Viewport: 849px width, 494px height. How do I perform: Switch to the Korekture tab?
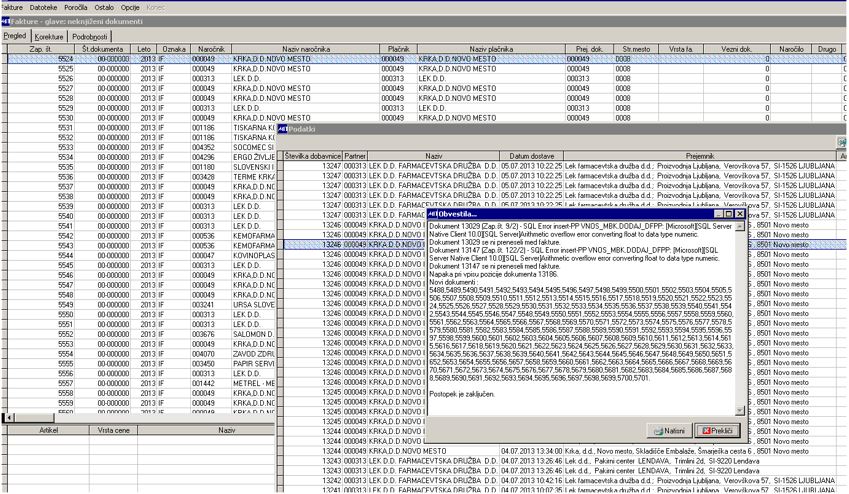(49, 37)
